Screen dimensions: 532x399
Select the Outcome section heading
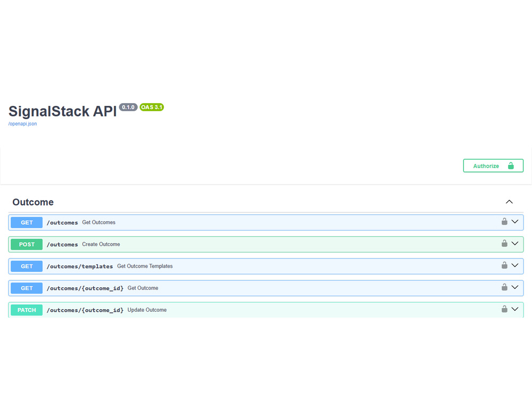click(x=33, y=202)
